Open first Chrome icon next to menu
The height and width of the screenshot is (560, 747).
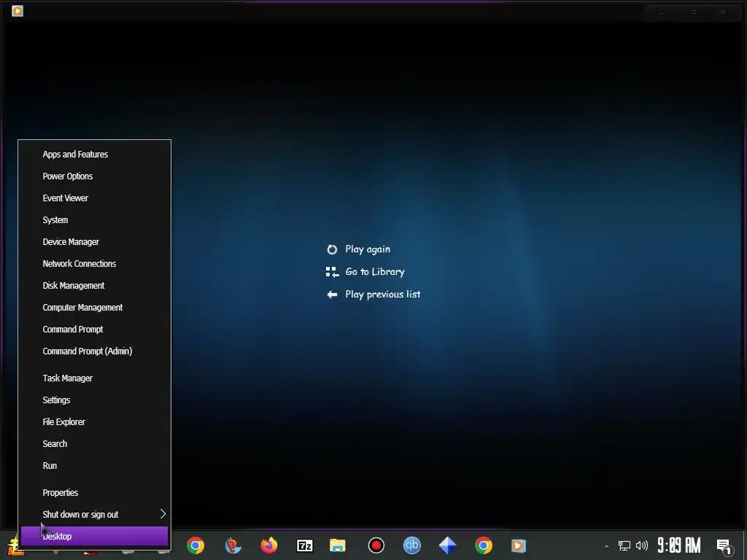click(x=196, y=545)
